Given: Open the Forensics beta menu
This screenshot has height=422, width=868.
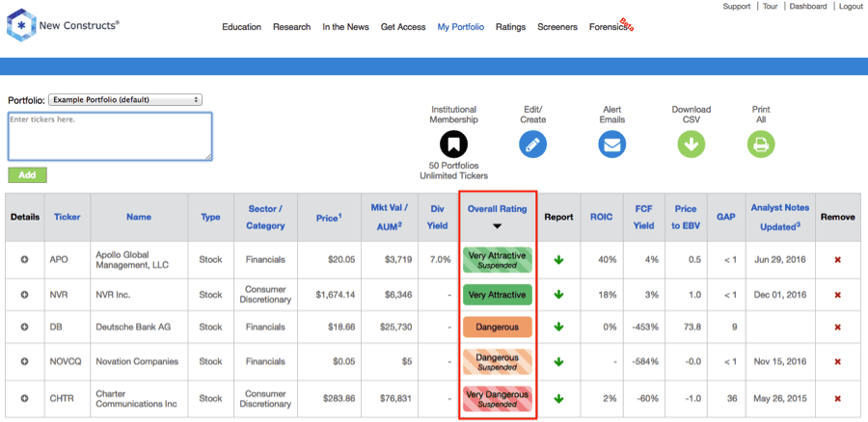Looking at the screenshot, I should [610, 27].
